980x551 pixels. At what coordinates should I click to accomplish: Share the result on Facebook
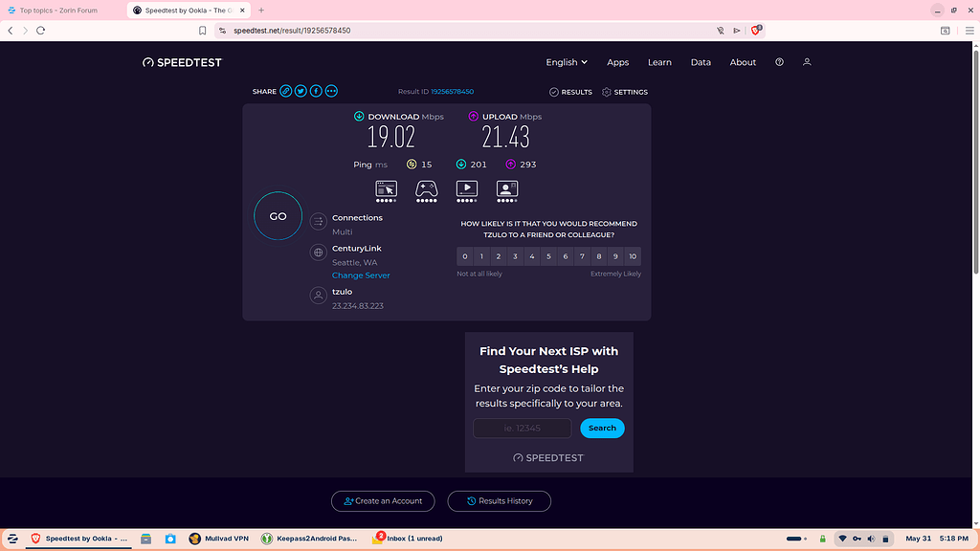(x=316, y=91)
